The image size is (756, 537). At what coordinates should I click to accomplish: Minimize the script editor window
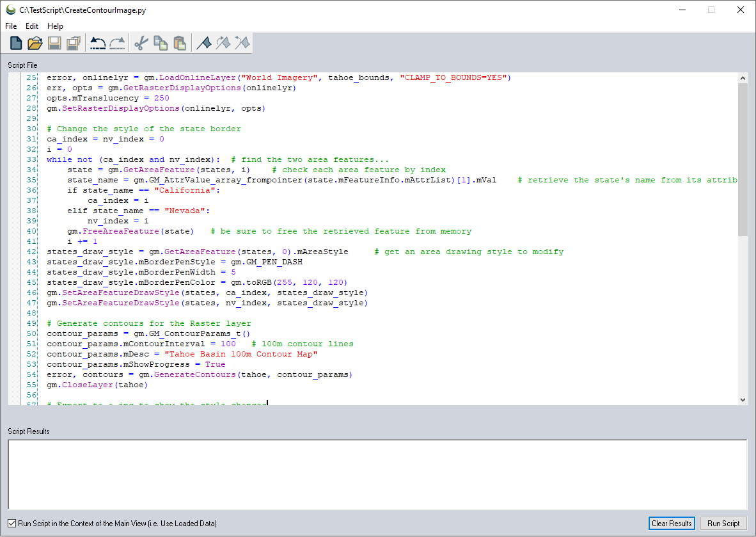[x=682, y=10]
